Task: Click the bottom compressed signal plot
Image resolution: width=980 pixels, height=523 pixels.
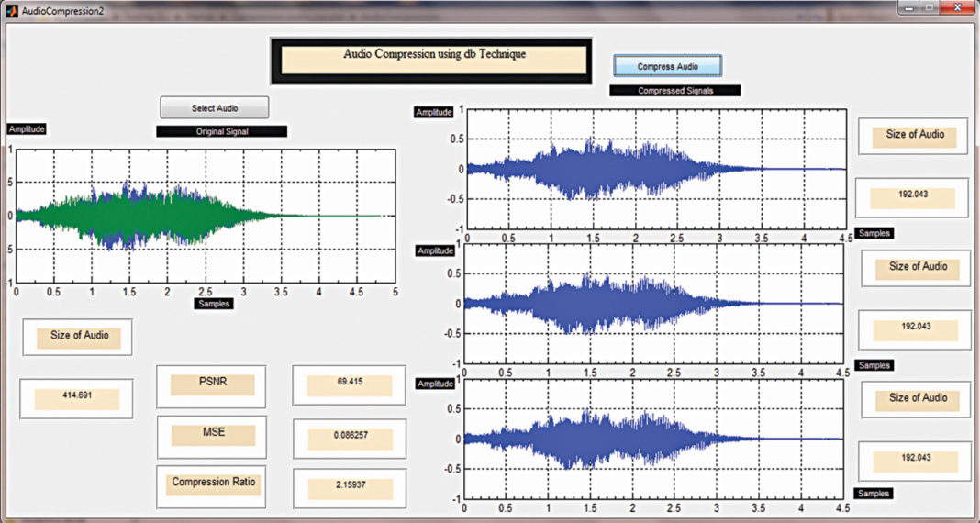Action: [653, 439]
